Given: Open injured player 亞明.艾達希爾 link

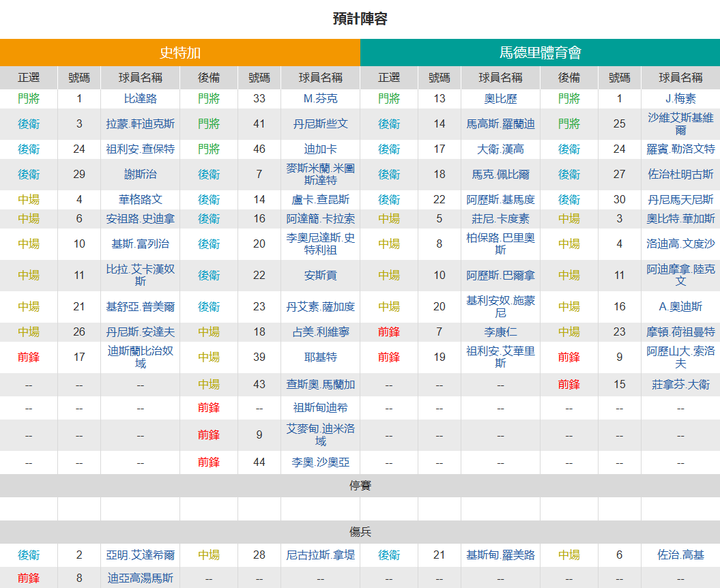Looking at the screenshot, I should 141,555.
